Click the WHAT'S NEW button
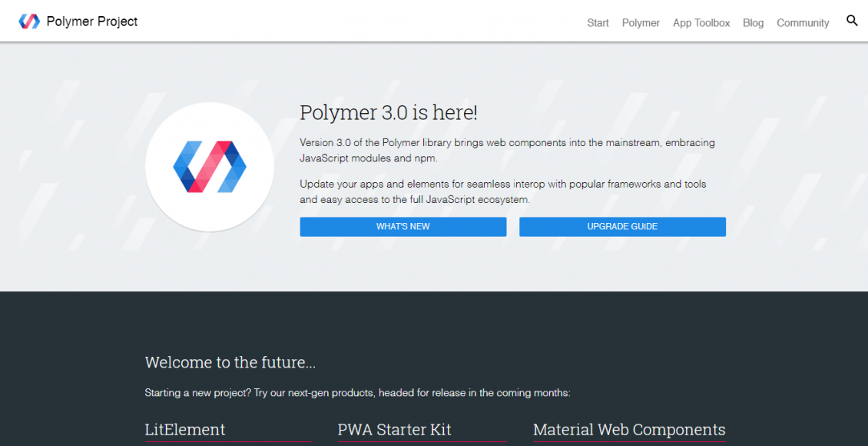Viewport: 868px width, 446px height. tap(403, 226)
